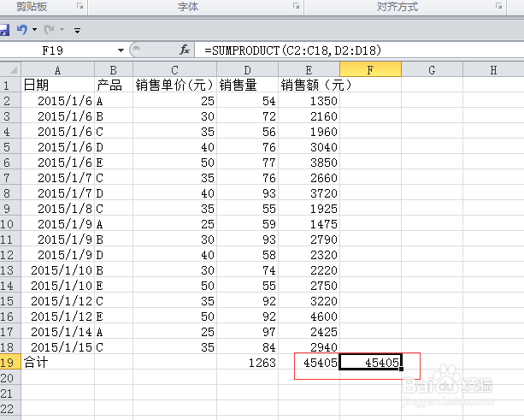Open the Clipboard (剪贴板) dialog launcher
The image size is (524, 420).
pos(79,6)
